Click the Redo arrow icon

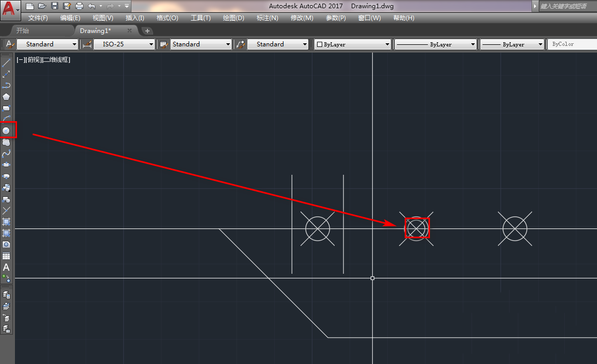tap(110, 6)
